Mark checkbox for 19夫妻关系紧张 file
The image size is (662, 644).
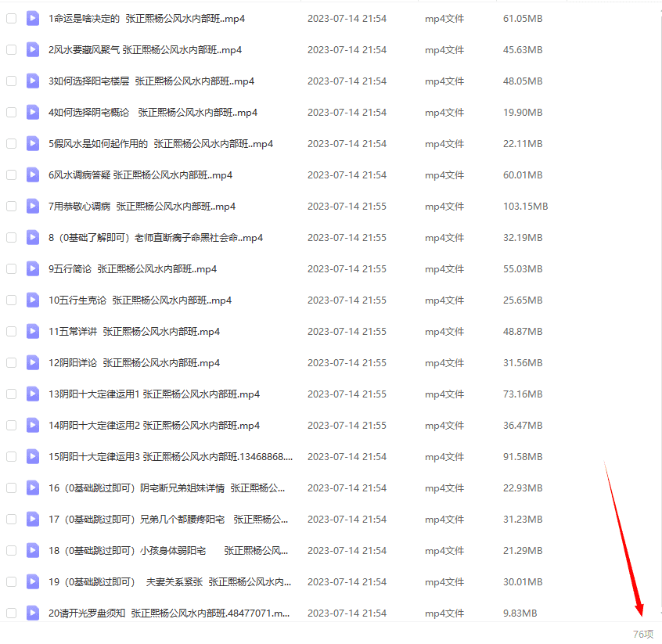pos(11,581)
